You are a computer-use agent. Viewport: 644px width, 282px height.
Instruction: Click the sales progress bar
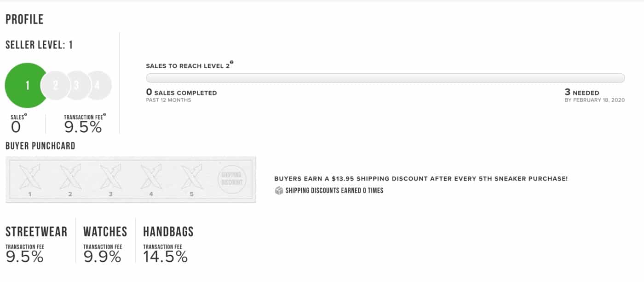[x=385, y=78]
